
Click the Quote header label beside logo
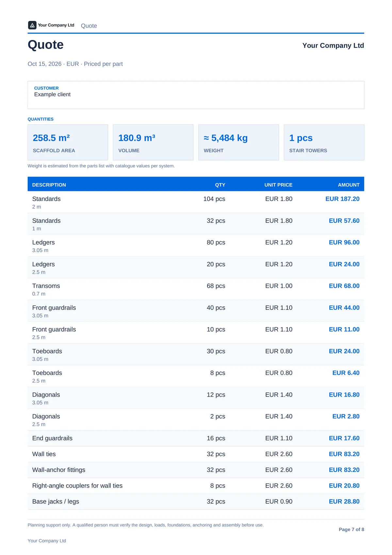click(89, 26)
